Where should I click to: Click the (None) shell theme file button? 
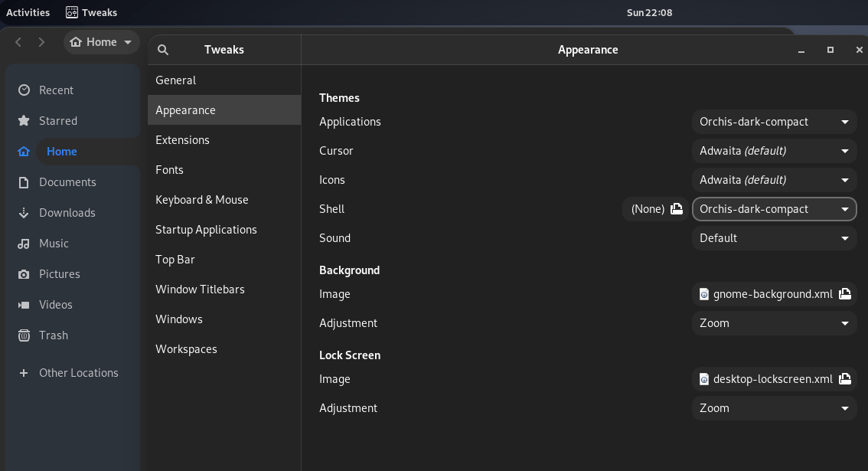pos(654,208)
